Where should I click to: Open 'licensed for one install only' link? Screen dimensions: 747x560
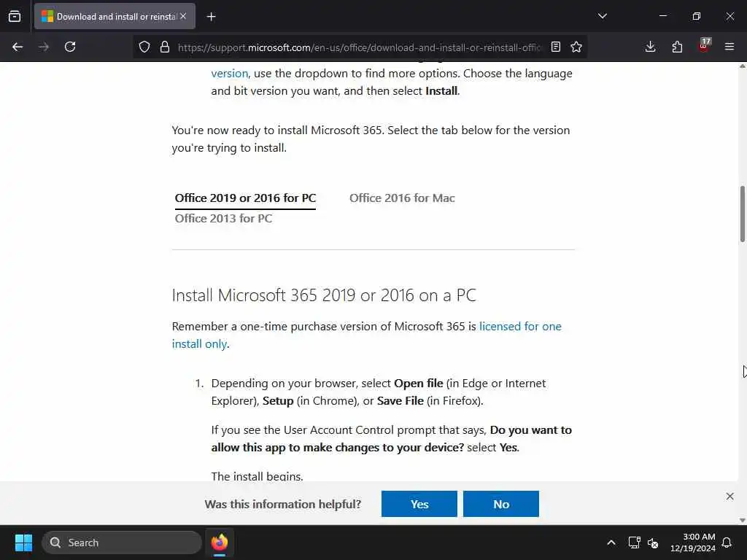point(367,335)
